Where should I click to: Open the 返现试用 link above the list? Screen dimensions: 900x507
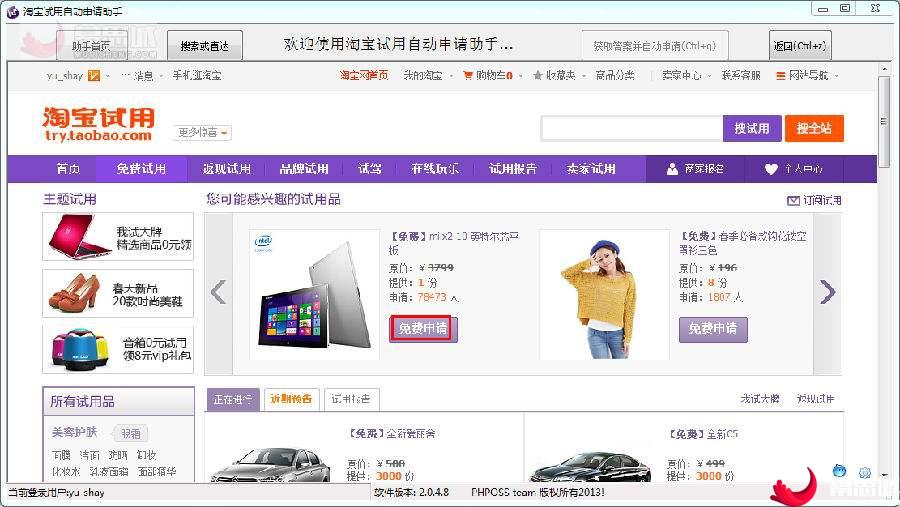click(x=815, y=398)
